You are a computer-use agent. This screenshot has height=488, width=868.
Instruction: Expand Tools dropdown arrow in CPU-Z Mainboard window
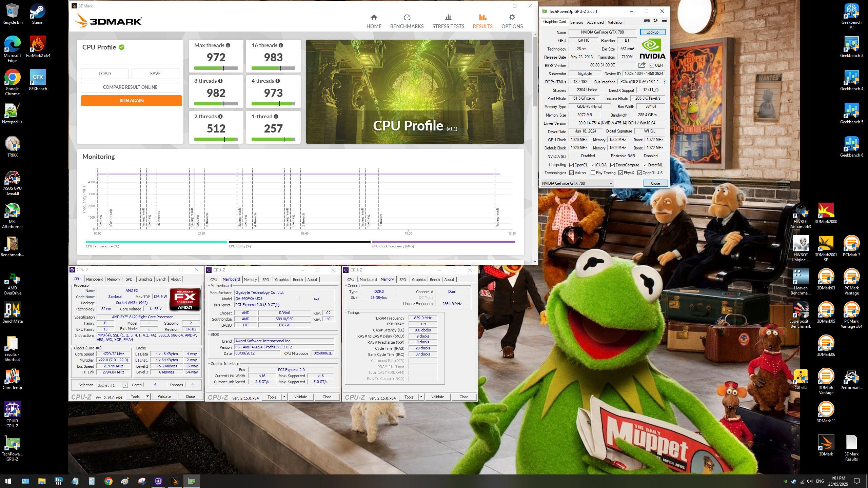click(x=284, y=397)
